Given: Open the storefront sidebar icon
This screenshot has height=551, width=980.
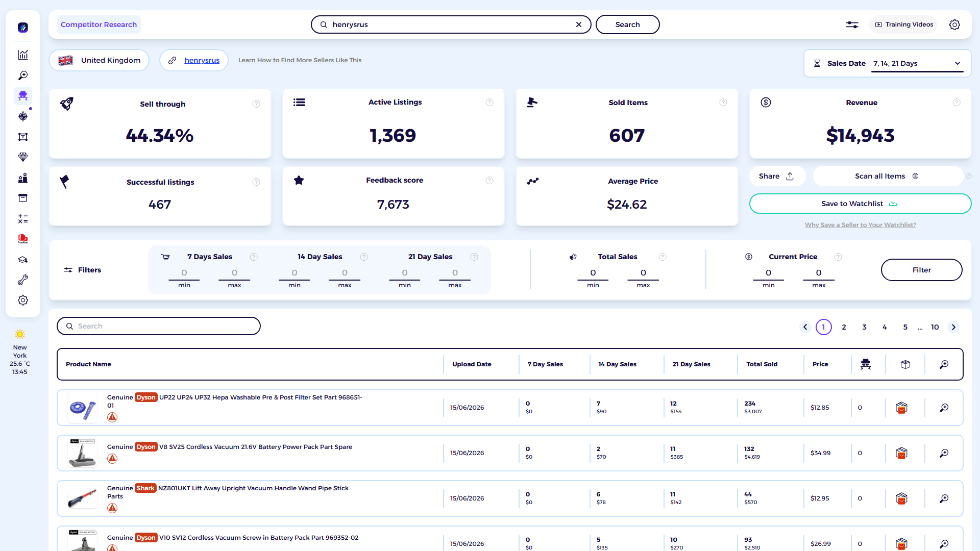Looking at the screenshot, I should coord(23,198).
